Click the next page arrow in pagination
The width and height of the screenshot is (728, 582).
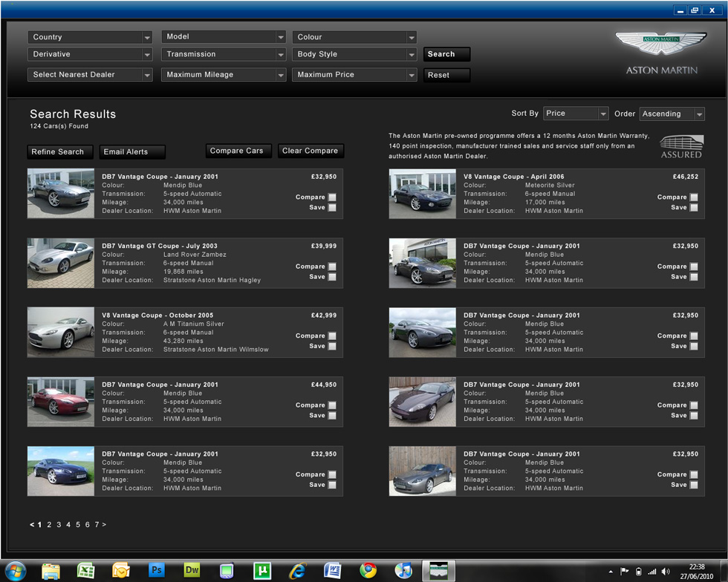tap(104, 525)
